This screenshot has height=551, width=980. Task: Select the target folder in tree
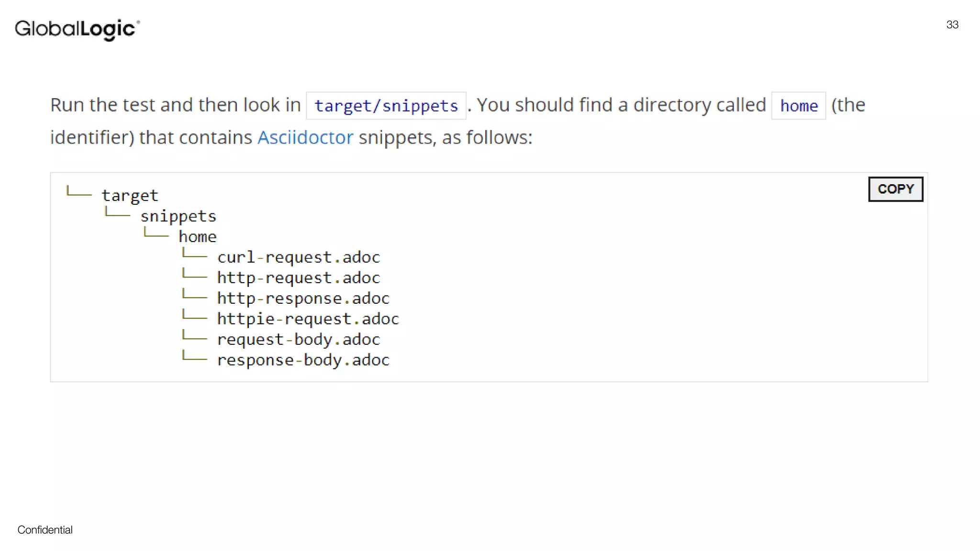130,196
